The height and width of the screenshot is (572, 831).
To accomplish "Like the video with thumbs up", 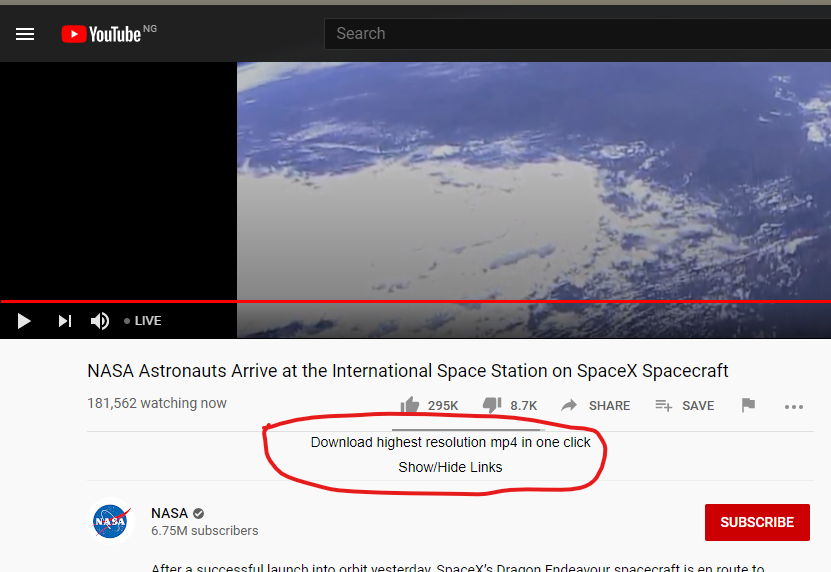I will click(x=410, y=405).
